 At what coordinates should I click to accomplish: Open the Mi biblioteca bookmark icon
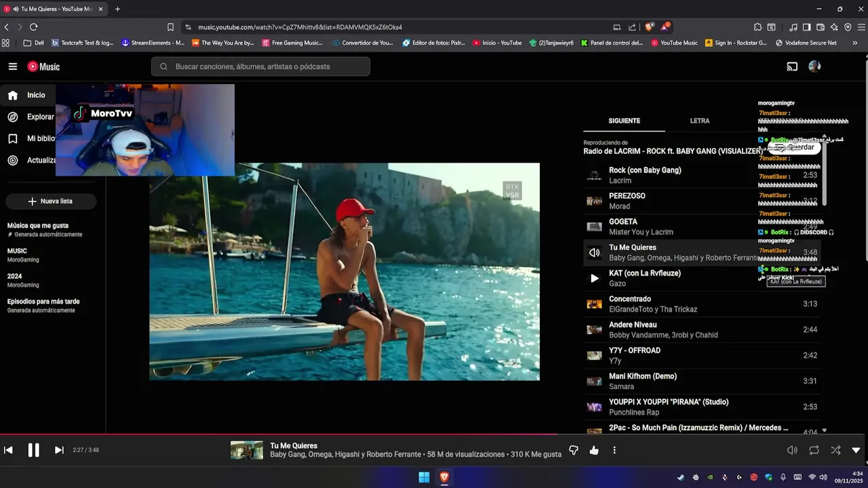[13, 139]
